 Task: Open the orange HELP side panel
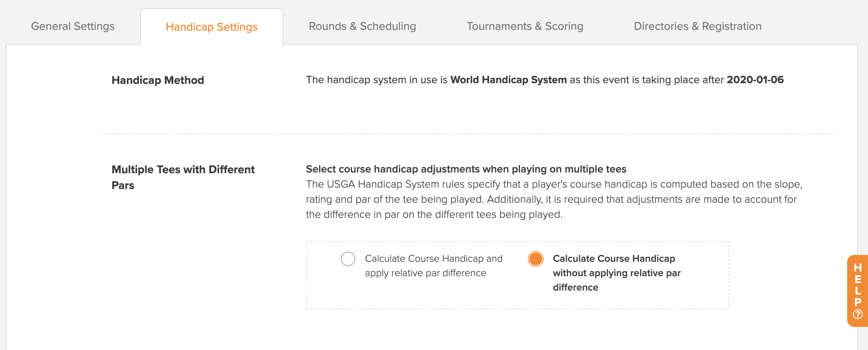pos(858,291)
